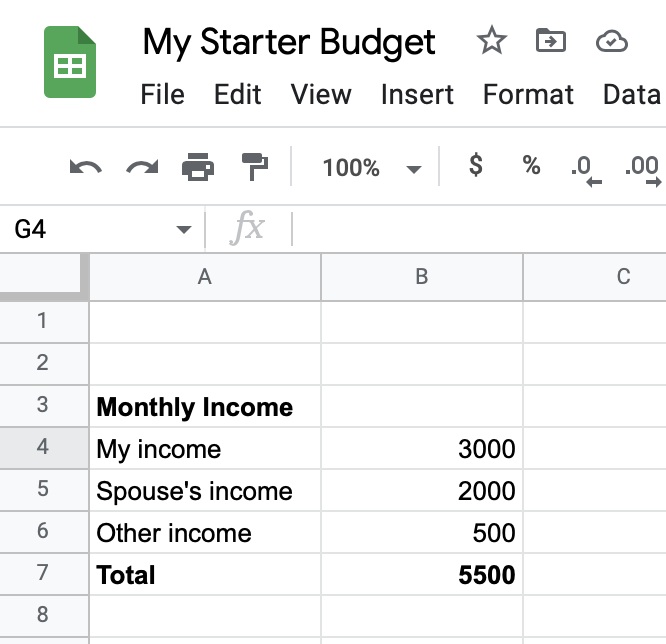This screenshot has width=666, height=644.
Task: Select all cells with corner button
Action: [44, 277]
